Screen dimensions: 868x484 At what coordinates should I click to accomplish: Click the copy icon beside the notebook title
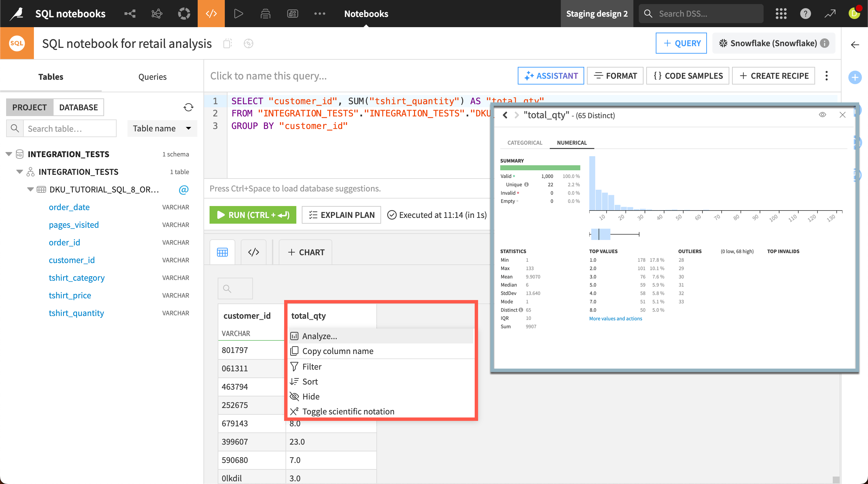pyautogui.click(x=228, y=43)
